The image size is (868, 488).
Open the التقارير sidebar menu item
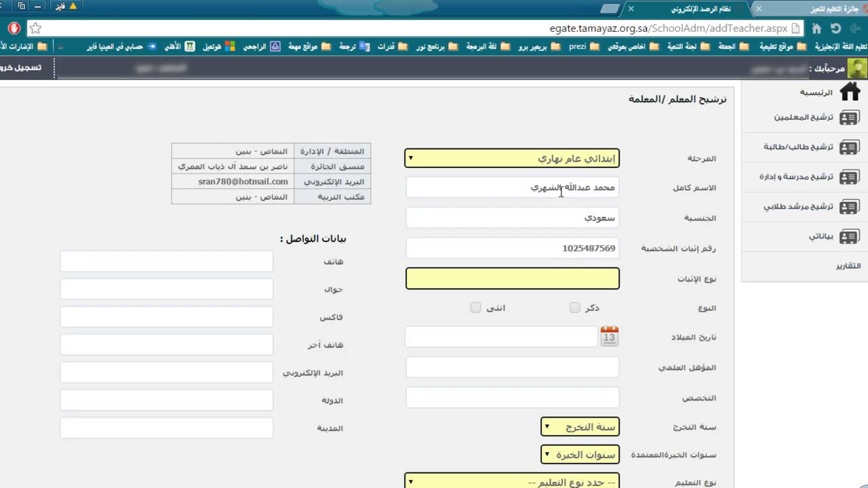point(848,266)
